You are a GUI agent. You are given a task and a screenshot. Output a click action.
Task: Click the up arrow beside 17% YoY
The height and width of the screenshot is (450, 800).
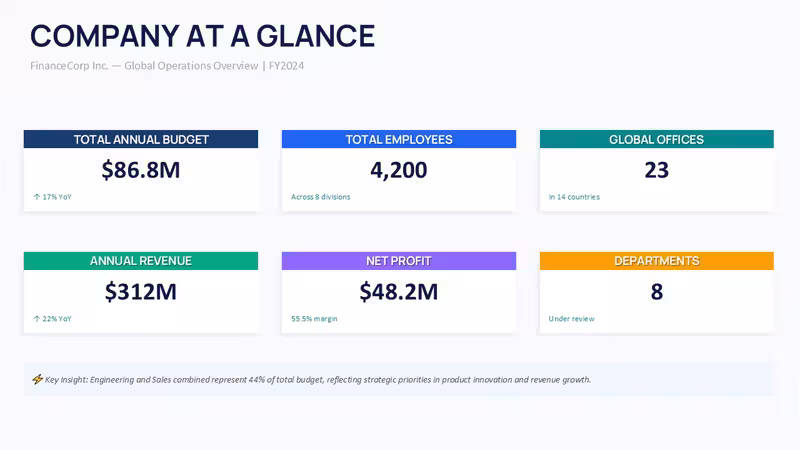point(37,197)
